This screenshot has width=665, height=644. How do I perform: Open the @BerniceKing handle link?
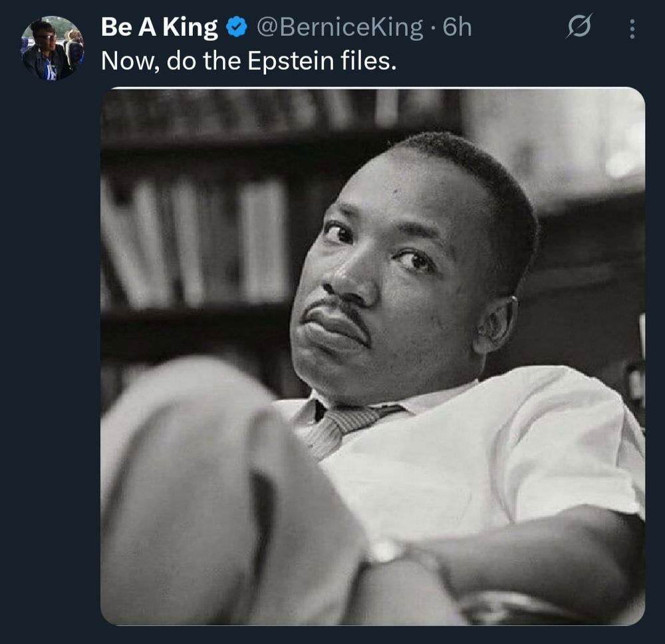point(340,27)
